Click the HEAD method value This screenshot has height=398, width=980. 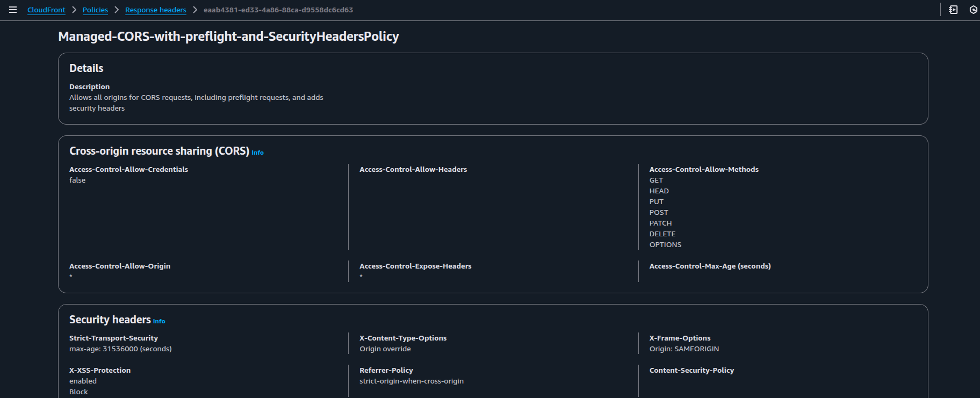[x=659, y=191]
